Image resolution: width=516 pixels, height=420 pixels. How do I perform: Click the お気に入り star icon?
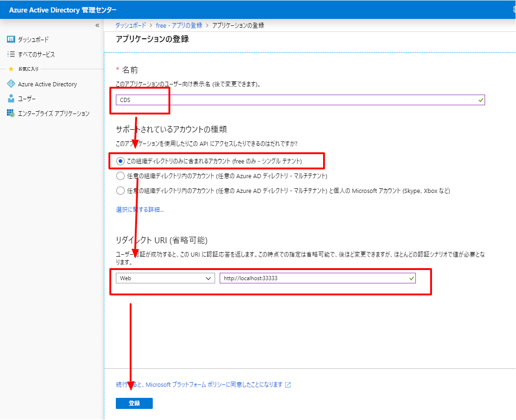tap(11, 69)
